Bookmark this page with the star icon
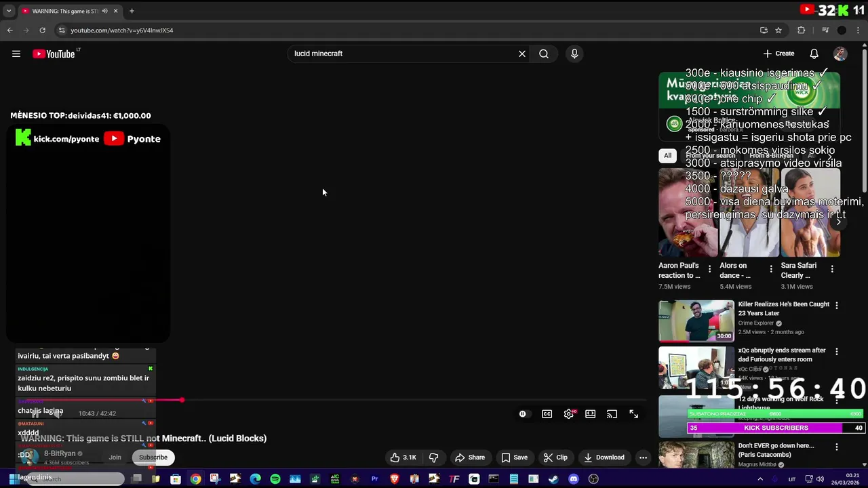Viewport: 868px width, 488px height. click(778, 30)
